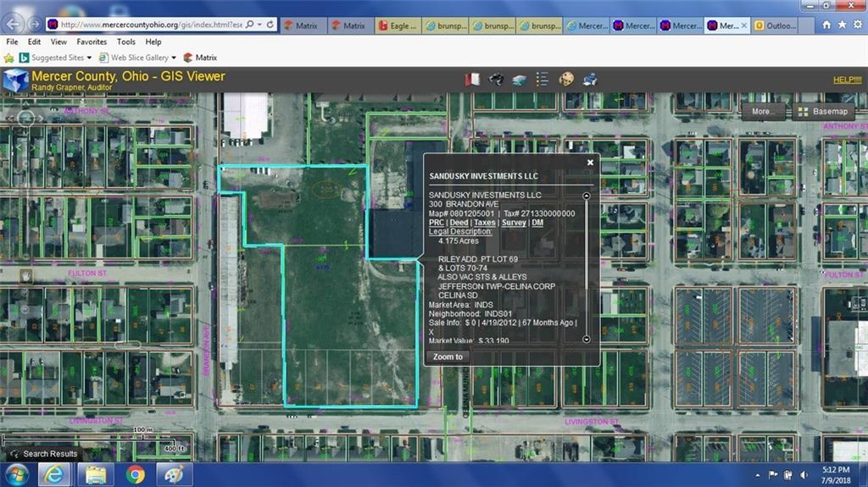The height and width of the screenshot is (487, 868).
Task: Open the View menu
Action: coord(58,42)
